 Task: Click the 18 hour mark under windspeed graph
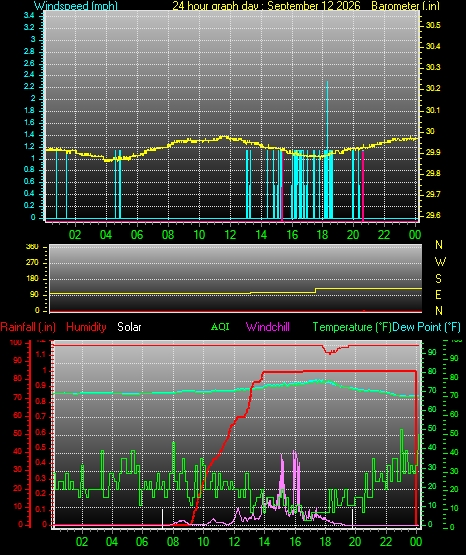322,235
